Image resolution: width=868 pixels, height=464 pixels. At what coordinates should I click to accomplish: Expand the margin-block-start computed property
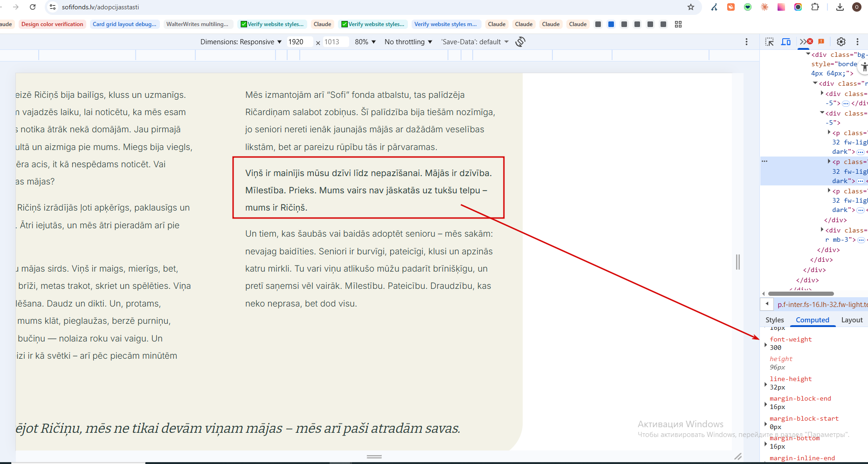coord(765,424)
